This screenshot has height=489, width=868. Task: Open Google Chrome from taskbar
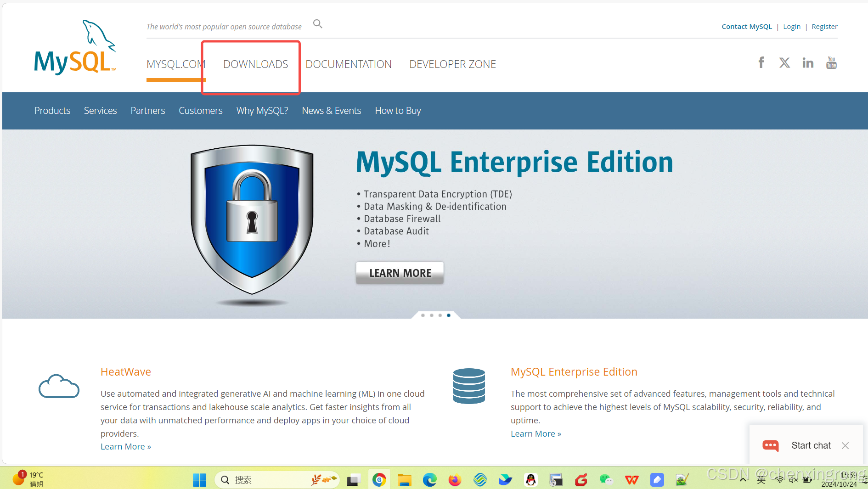point(379,480)
